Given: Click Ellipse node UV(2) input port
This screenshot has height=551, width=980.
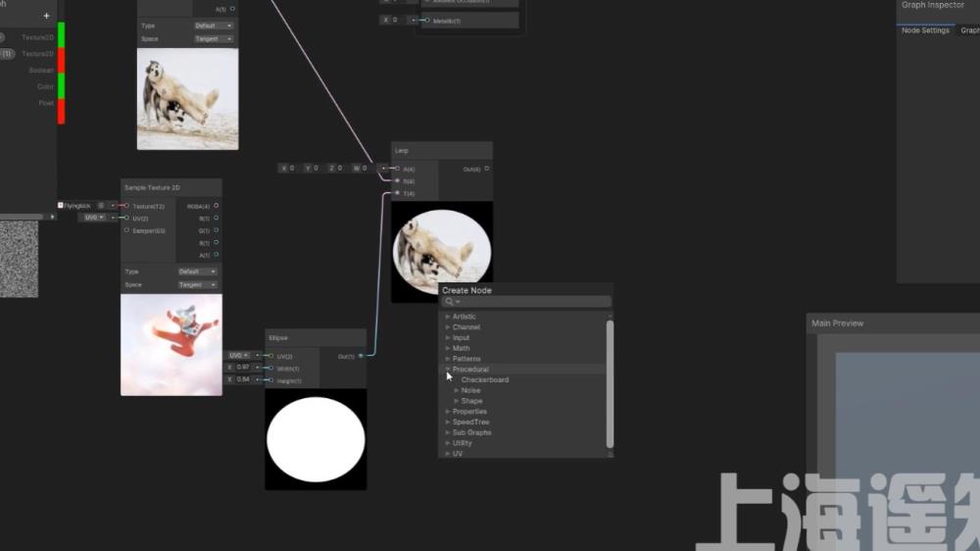Looking at the screenshot, I should point(271,356).
